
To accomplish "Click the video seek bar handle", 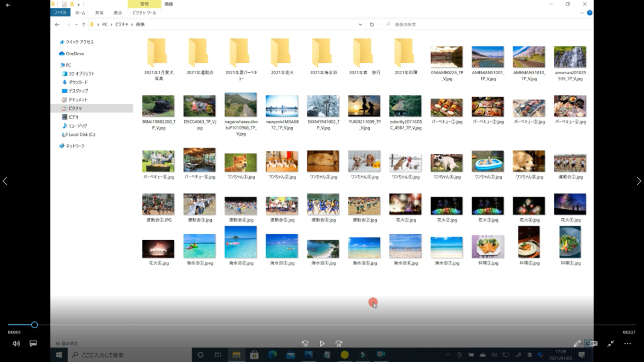I will pos(35,325).
